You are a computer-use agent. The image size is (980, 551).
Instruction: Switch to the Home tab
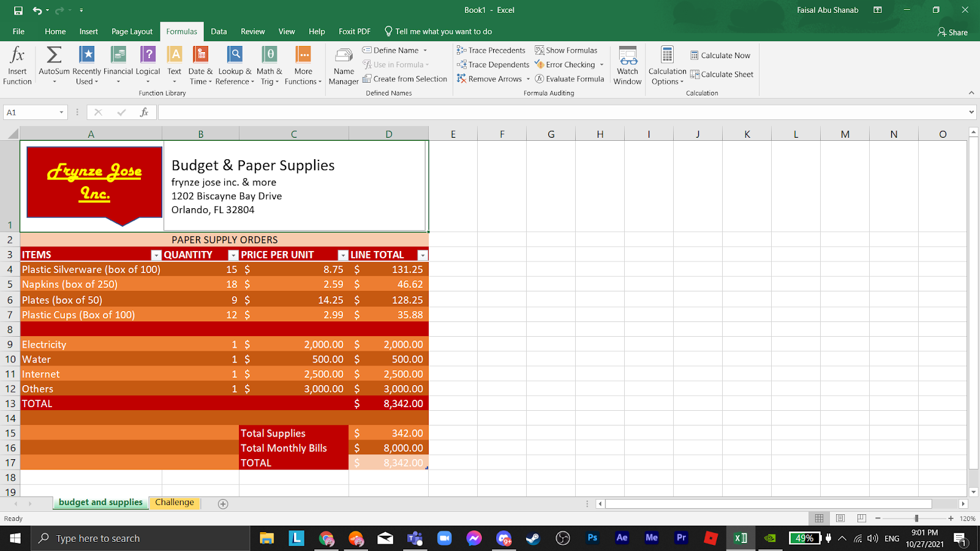click(x=55, y=31)
